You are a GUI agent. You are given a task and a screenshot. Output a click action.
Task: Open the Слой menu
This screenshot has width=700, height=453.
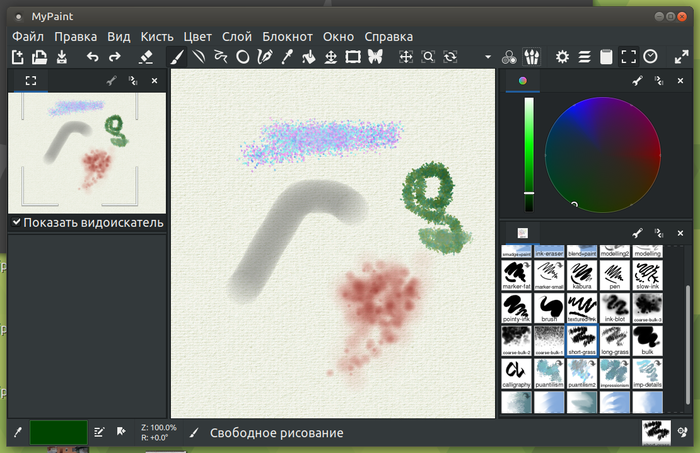coord(237,37)
